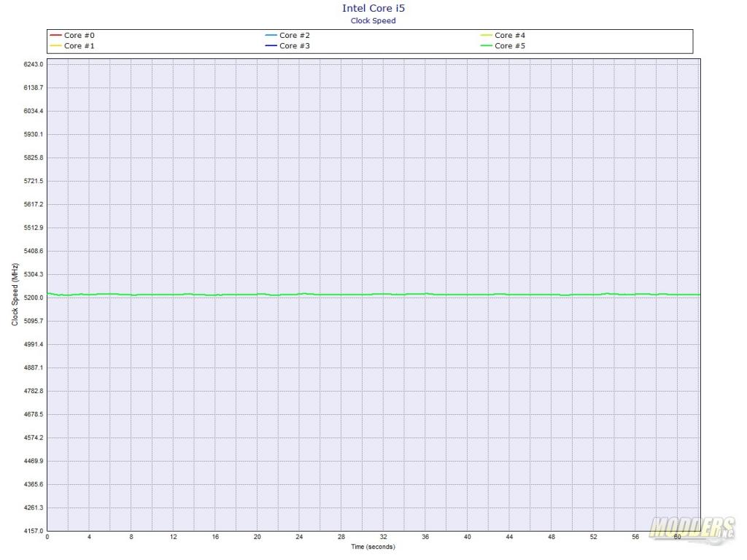Click the 32 tick on the time axis
This screenshot has width=747, height=560.
tap(384, 537)
